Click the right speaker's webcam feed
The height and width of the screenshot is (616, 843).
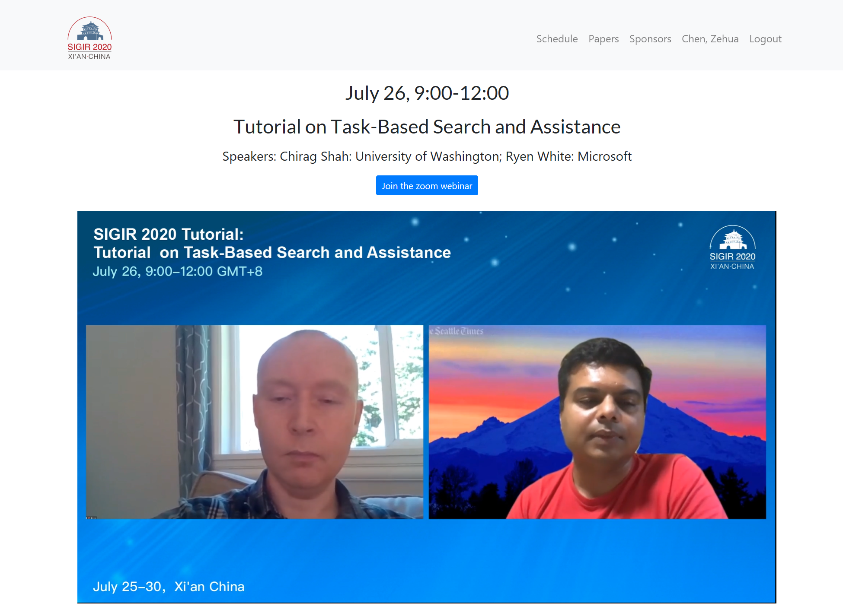pyautogui.click(x=597, y=422)
